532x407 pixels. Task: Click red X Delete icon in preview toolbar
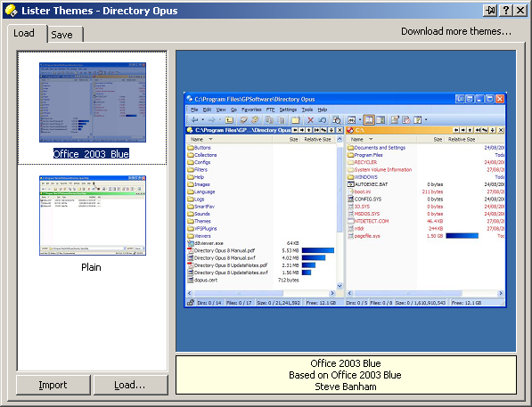click(310, 119)
